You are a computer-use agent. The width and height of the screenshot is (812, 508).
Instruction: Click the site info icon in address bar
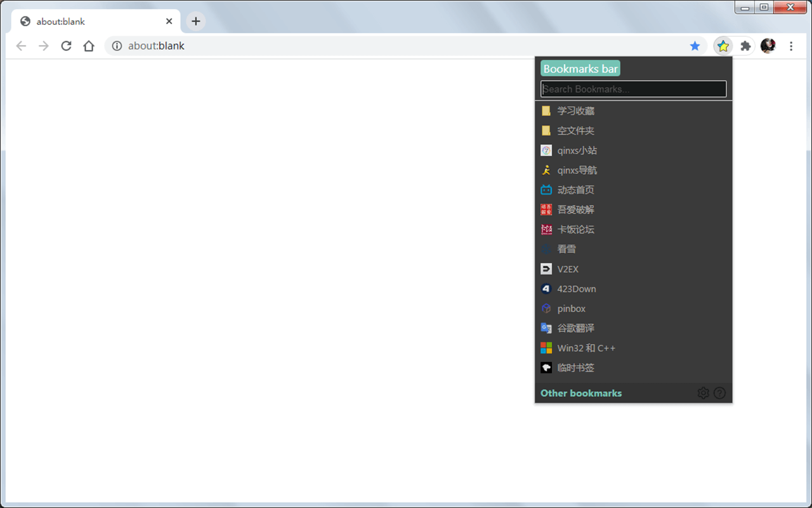(117, 46)
